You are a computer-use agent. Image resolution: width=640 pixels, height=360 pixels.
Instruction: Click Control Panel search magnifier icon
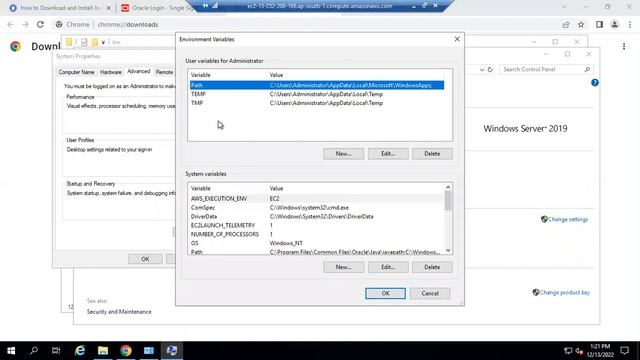click(587, 69)
